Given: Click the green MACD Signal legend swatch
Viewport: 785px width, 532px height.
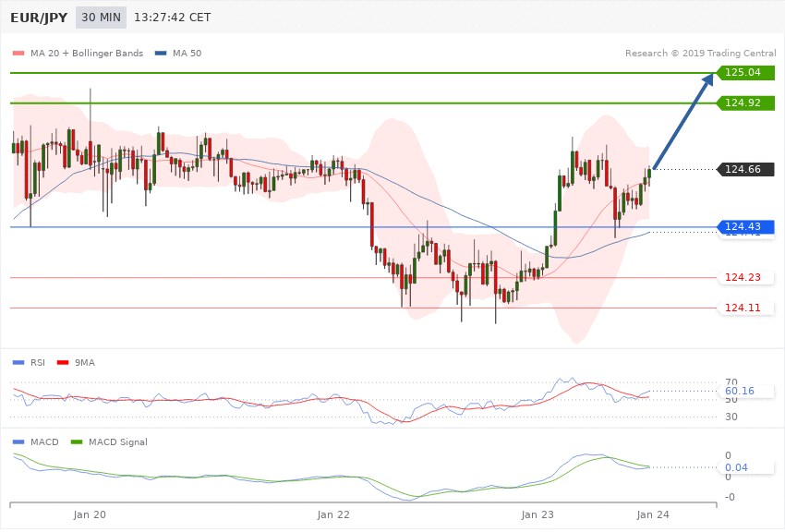Looking at the screenshot, I should tap(77, 441).
